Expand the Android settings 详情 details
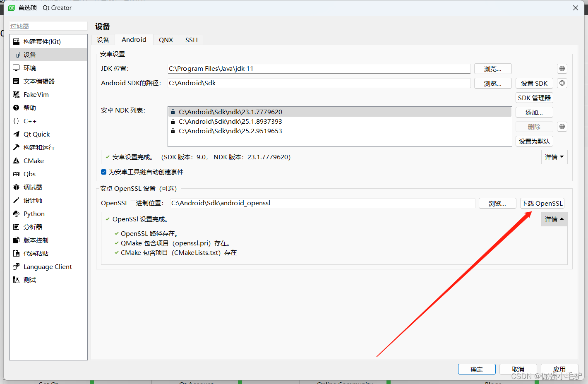This screenshot has height=384, width=588. pyautogui.click(x=554, y=157)
